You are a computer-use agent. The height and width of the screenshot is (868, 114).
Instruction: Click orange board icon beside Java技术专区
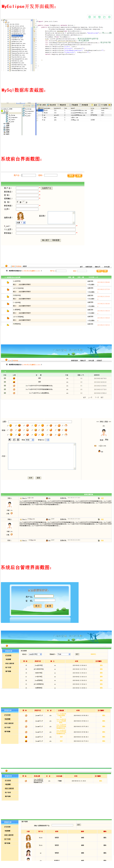pos(8,282)
